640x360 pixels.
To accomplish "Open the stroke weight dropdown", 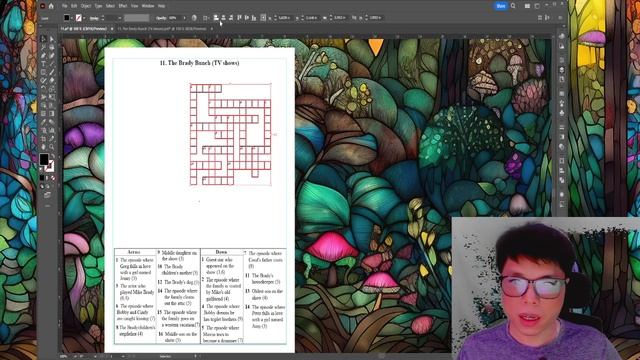I will (x=120, y=18).
